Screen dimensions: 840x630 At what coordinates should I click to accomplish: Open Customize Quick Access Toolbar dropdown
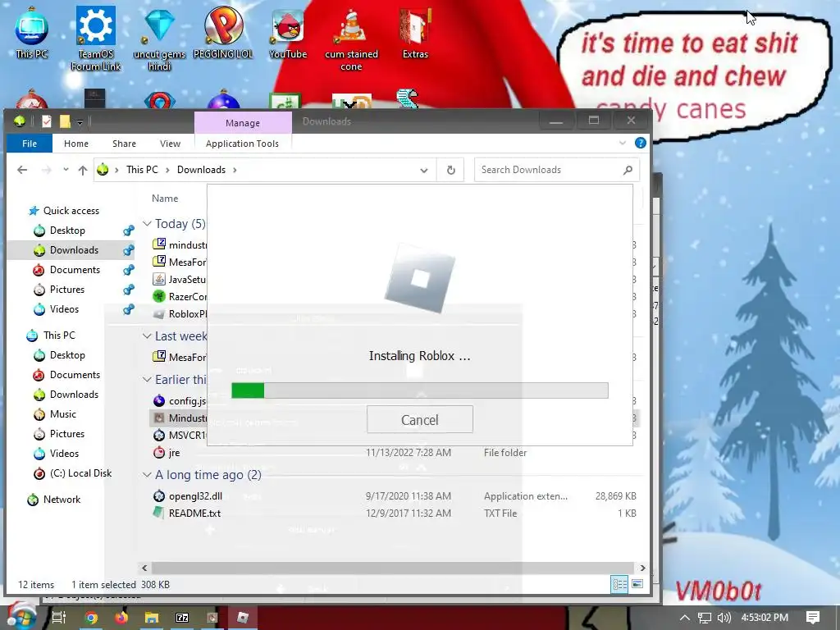80,122
